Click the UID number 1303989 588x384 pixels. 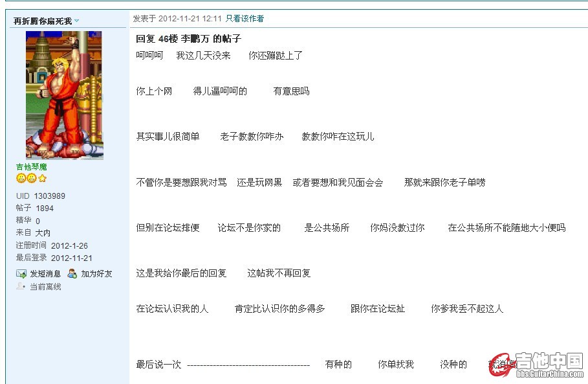tap(50, 196)
